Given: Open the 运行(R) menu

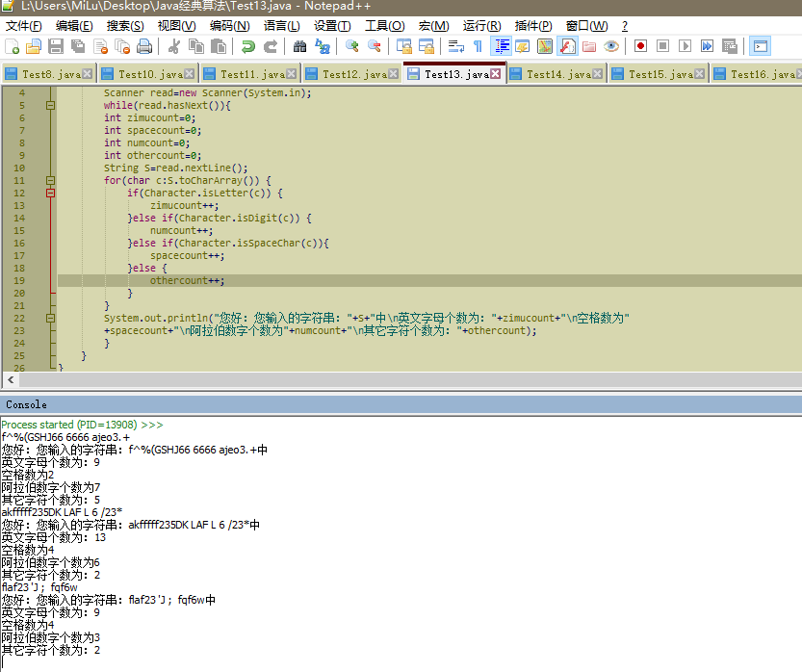Looking at the screenshot, I should click(481, 26).
